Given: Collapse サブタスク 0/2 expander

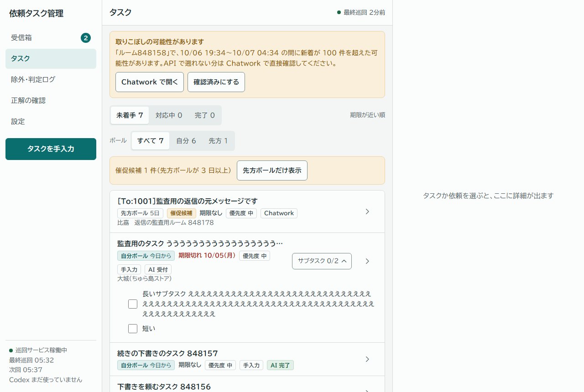Looking at the screenshot, I should (x=322, y=261).
